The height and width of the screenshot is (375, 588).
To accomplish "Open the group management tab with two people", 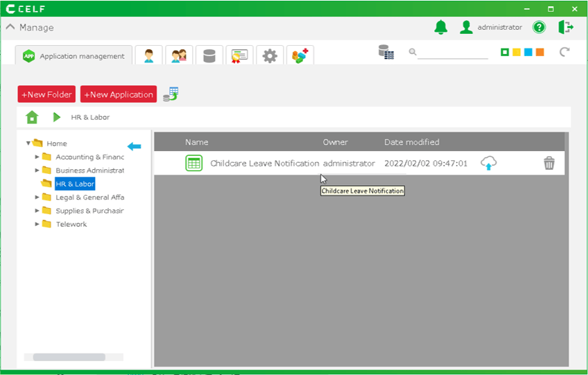I will click(179, 56).
